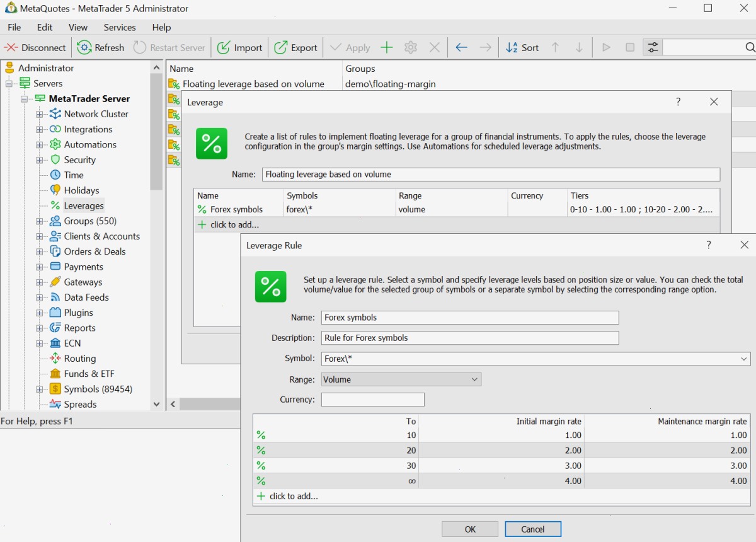
Task: Confirm the Leverage Rule with OK
Action: pyautogui.click(x=470, y=529)
